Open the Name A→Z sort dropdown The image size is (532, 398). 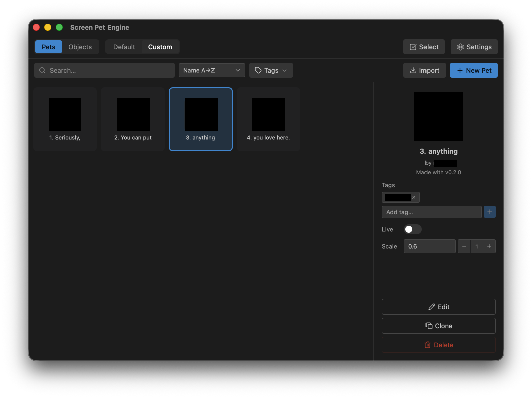click(x=211, y=70)
